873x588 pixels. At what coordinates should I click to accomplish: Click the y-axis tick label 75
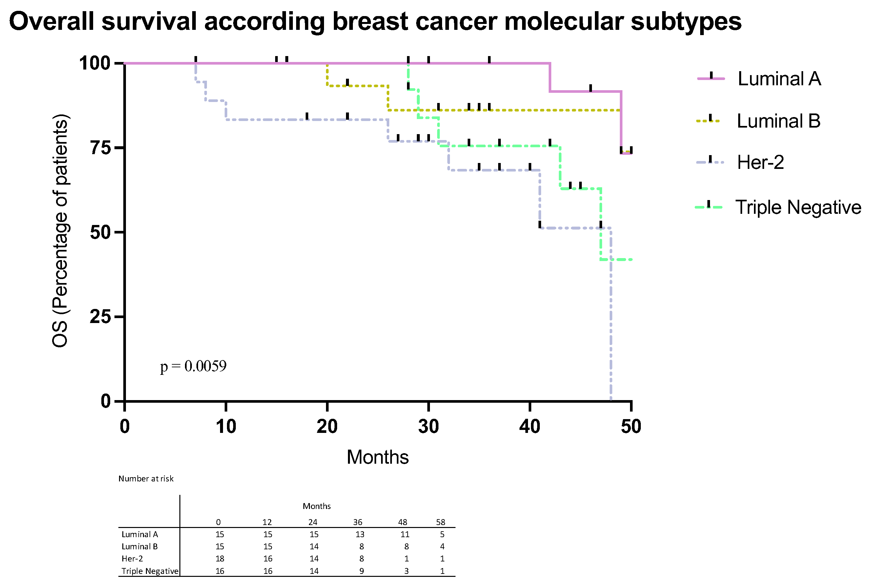[x=100, y=148]
